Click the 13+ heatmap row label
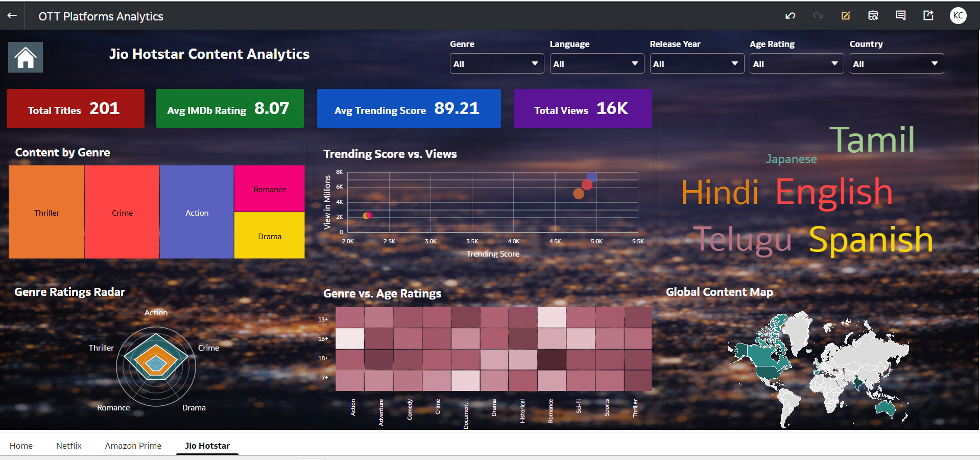 click(x=323, y=319)
